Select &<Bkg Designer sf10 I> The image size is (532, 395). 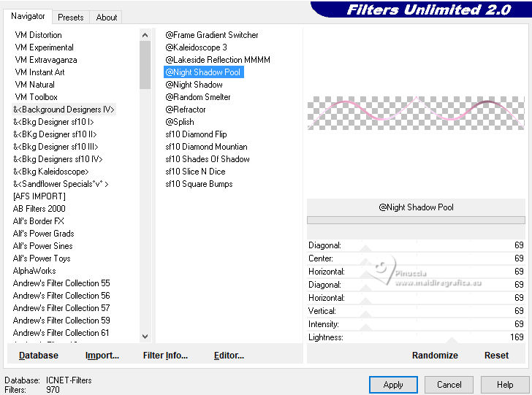(x=53, y=122)
